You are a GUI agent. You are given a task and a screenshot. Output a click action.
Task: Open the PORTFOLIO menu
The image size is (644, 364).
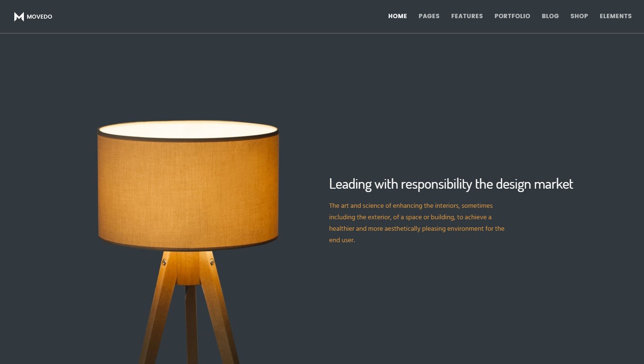coord(512,16)
